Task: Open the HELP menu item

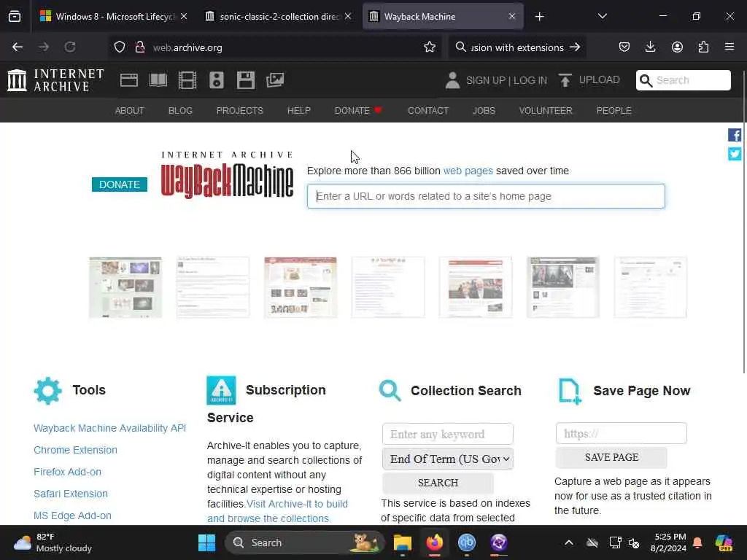Action: (298, 111)
